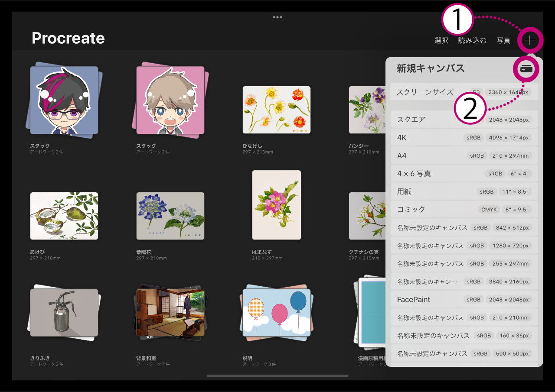Image resolution: width=555 pixels, height=392 pixels.
Task: Open the three-dot multitasking menu at top
Action: tap(277, 17)
